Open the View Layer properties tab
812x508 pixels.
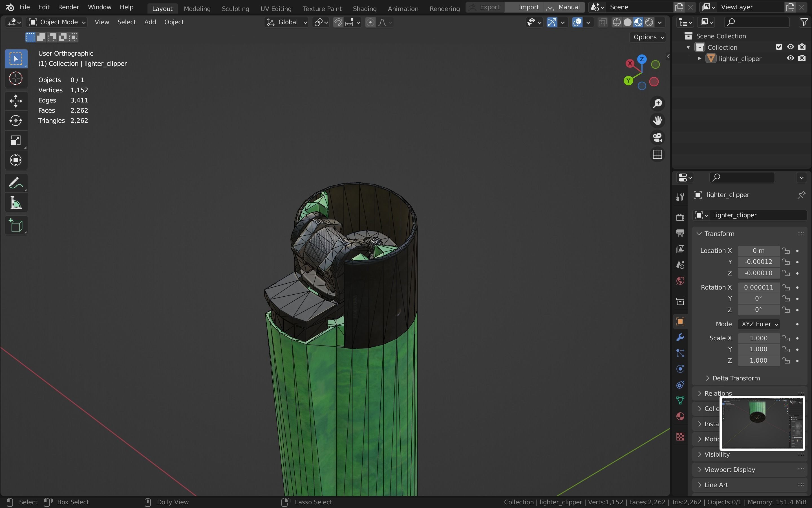pyautogui.click(x=680, y=249)
